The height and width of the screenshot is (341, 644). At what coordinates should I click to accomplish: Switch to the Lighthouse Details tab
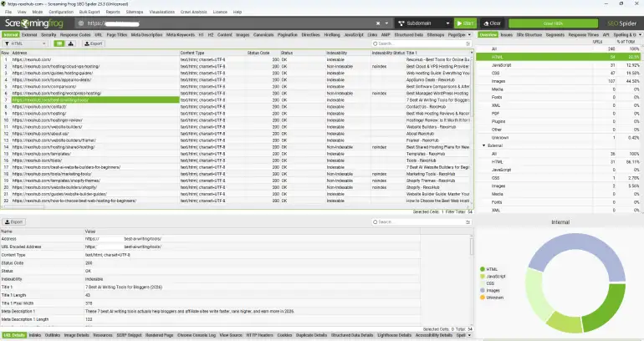pos(394,335)
